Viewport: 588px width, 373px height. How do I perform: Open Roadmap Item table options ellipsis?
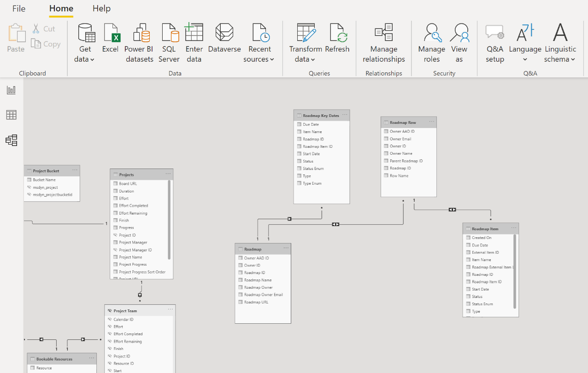pos(513,228)
